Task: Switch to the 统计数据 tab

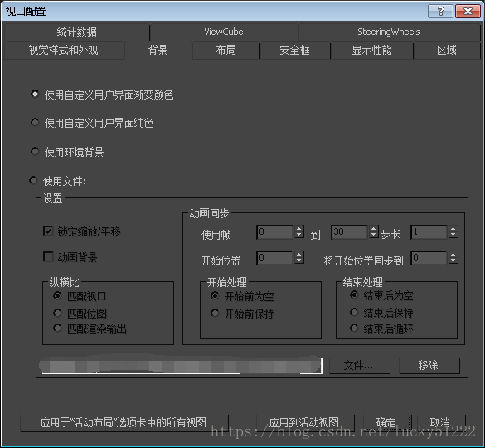Action: (x=76, y=32)
